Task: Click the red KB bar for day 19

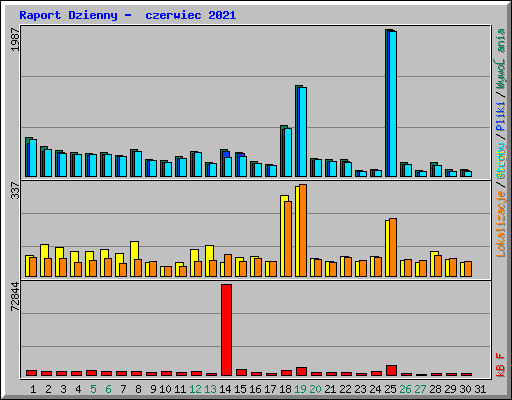Action: pyautogui.click(x=301, y=372)
